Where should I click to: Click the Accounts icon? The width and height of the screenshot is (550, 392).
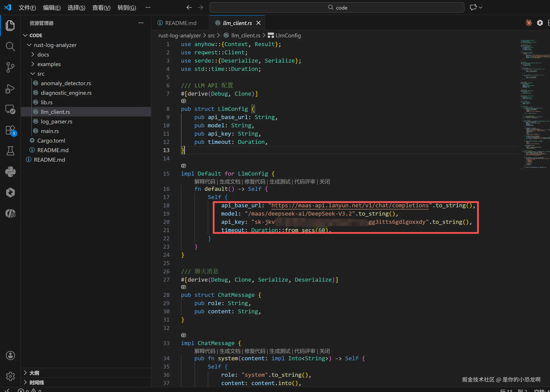click(10, 355)
